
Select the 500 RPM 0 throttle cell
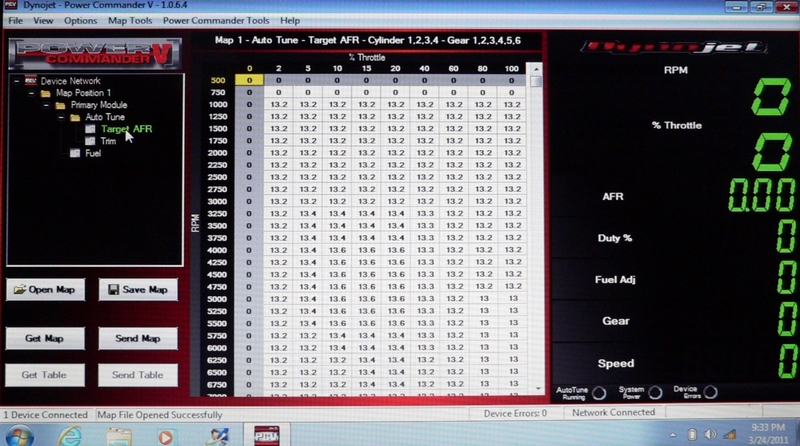pyautogui.click(x=249, y=80)
